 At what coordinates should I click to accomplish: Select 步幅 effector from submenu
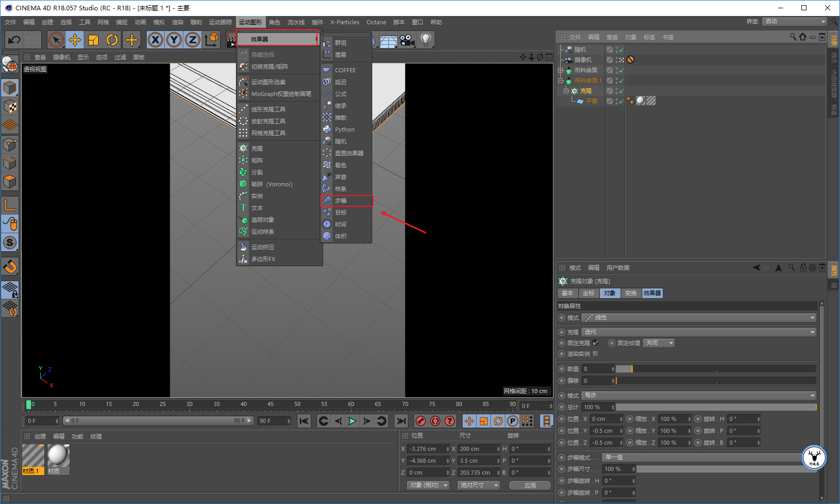346,201
